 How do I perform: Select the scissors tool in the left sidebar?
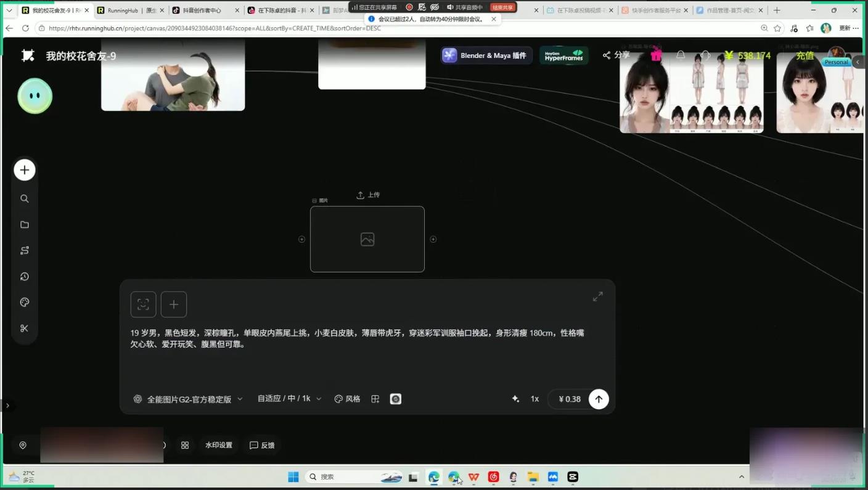tap(25, 328)
